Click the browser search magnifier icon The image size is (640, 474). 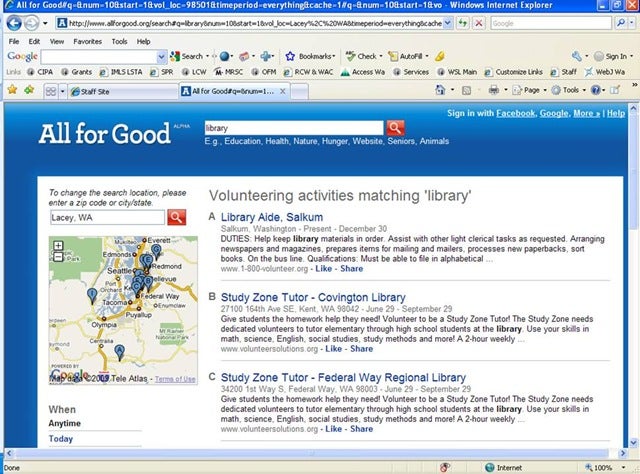point(620,23)
